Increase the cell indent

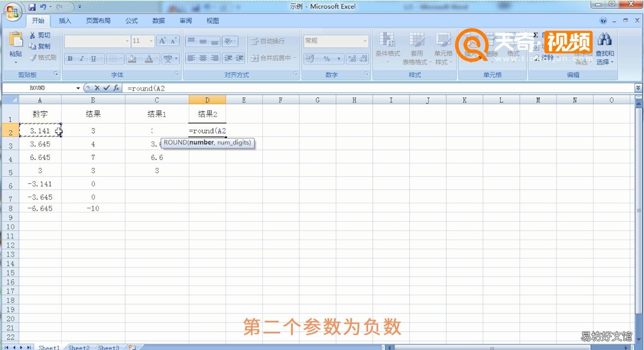coord(239,58)
